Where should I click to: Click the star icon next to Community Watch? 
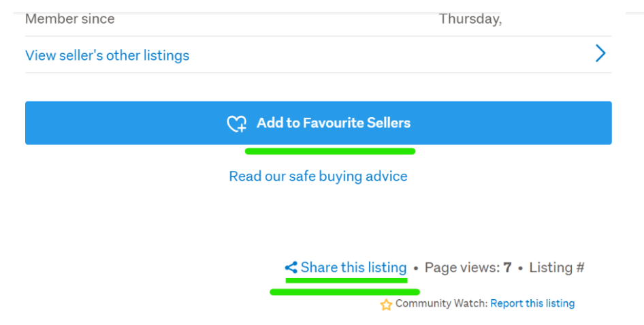[386, 305]
